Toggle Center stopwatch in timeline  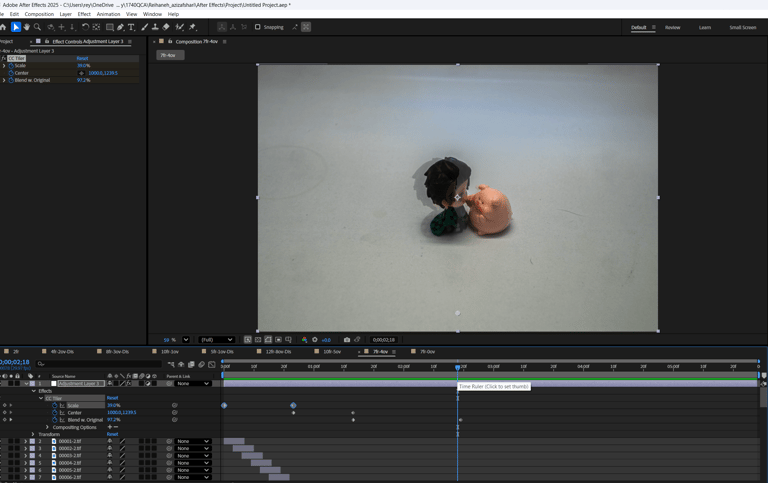55,413
